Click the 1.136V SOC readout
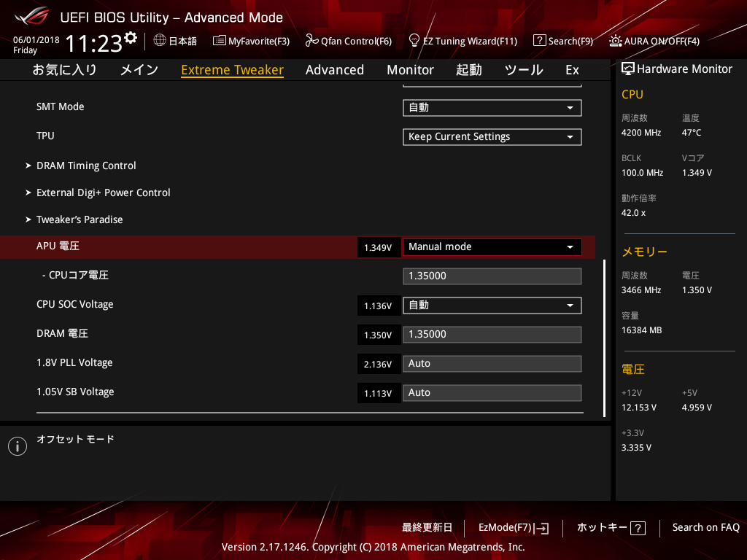The height and width of the screenshot is (560, 747). [379, 306]
